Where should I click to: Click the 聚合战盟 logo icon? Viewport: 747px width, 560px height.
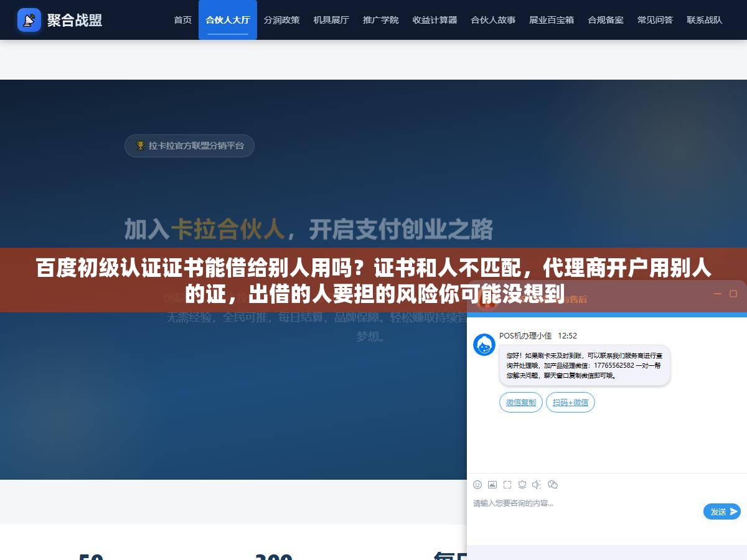[x=29, y=20]
